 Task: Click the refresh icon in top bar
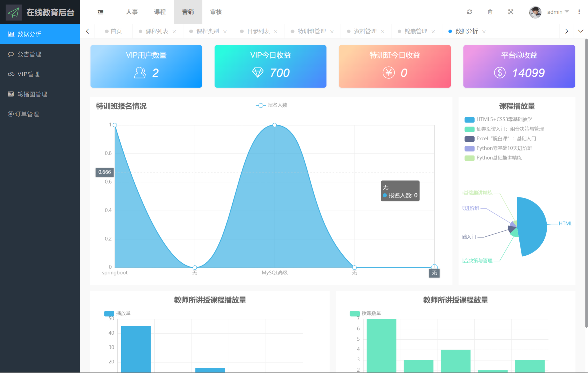point(469,12)
